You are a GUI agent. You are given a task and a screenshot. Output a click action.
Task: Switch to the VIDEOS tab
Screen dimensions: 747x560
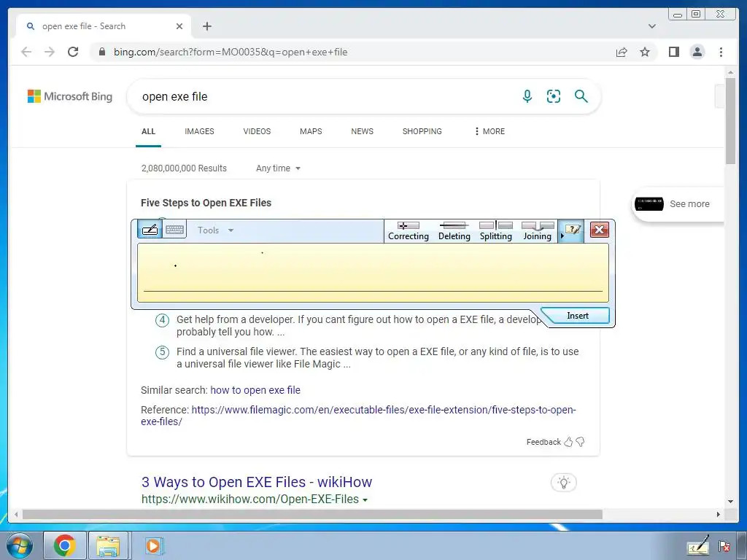pos(257,131)
